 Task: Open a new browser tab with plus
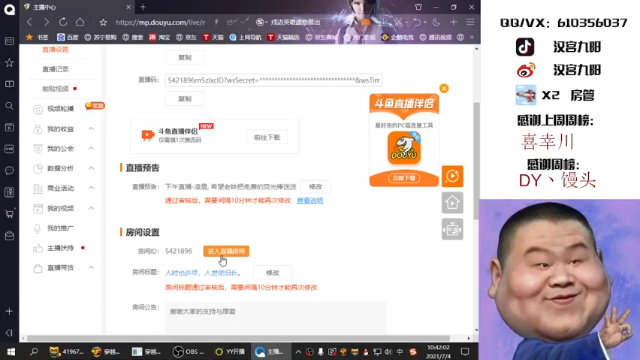(x=143, y=7)
